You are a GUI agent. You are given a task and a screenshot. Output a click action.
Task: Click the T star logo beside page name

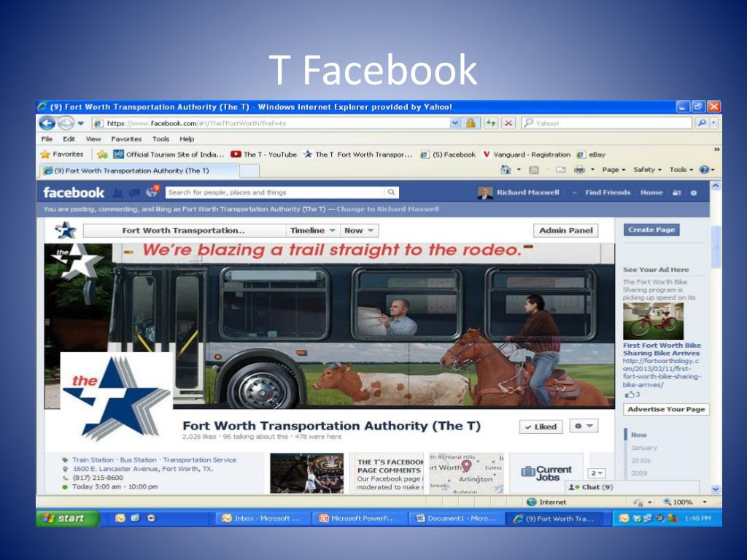point(65,230)
